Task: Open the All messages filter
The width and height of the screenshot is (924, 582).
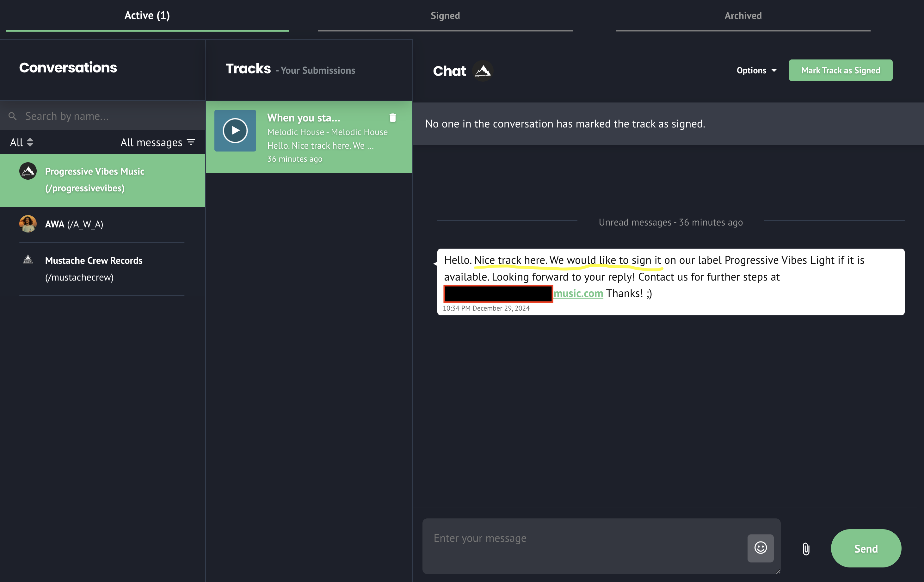Action: [158, 142]
